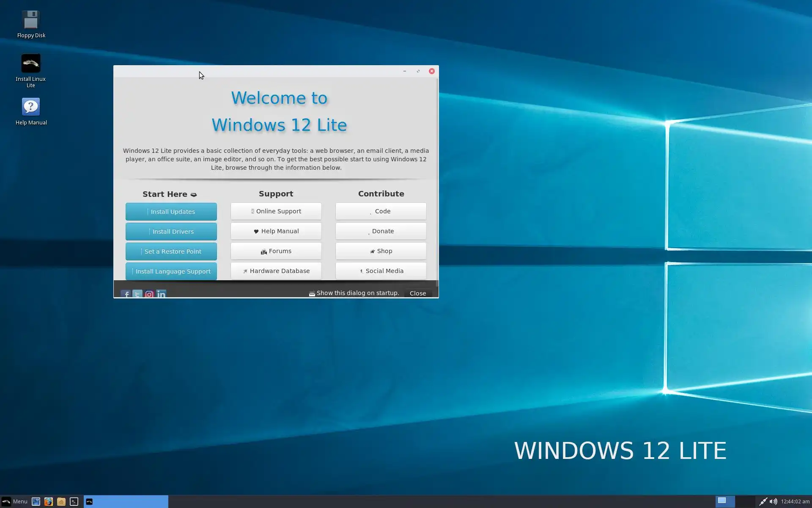Screen dimensions: 812x508
Task: Open home folder from taskbar
Action: tap(61, 502)
